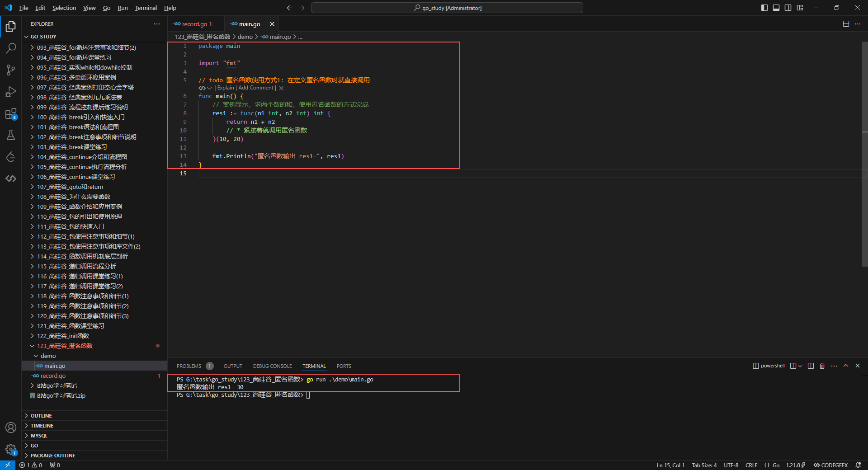The height and width of the screenshot is (470, 868).
Task: Open Source Control view
Action: coord(11,70)
